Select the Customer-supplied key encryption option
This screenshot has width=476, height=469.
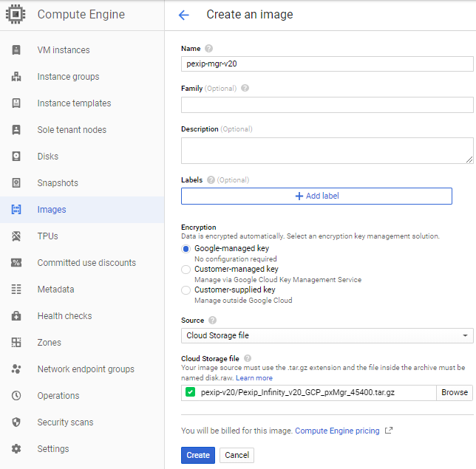[186, 290]
